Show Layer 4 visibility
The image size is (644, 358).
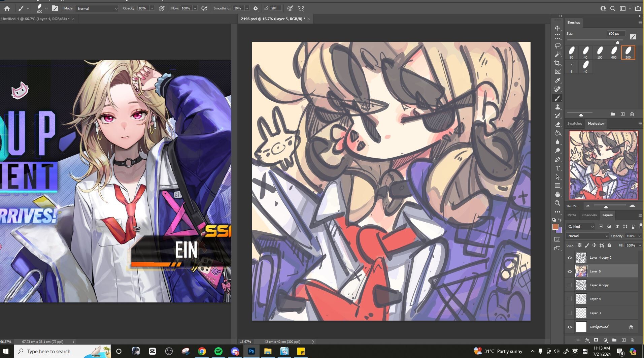570,299
